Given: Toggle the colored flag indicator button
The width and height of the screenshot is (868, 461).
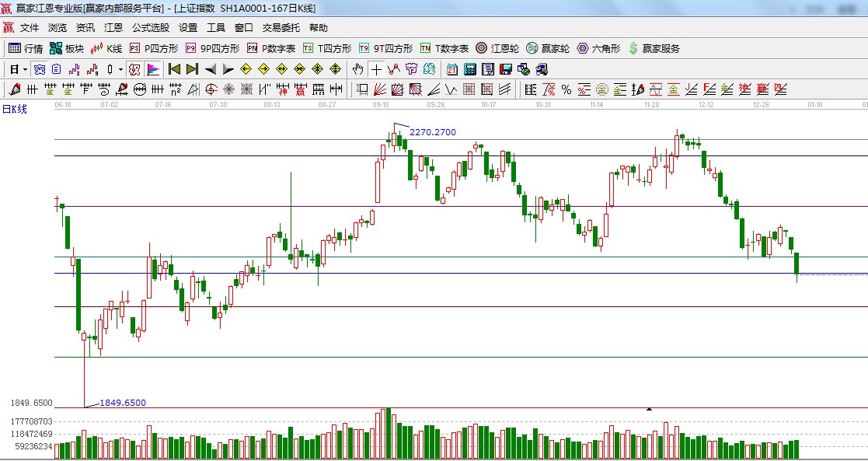Looking at the screenshot, I should [152, 69].
